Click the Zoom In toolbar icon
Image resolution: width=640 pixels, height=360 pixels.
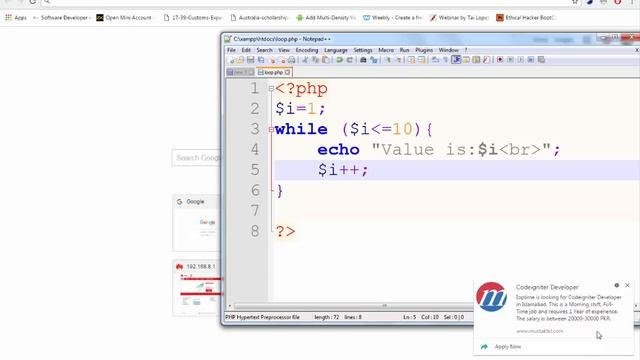point(388,60)
